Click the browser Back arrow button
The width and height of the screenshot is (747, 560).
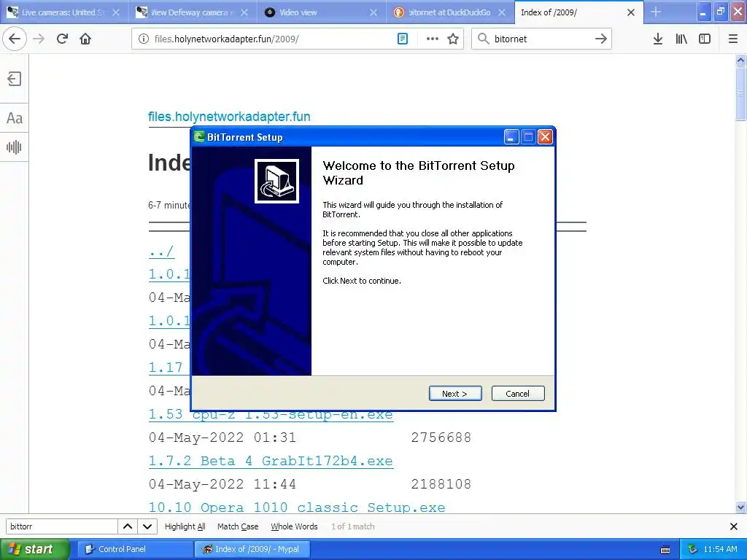[15, 39]
